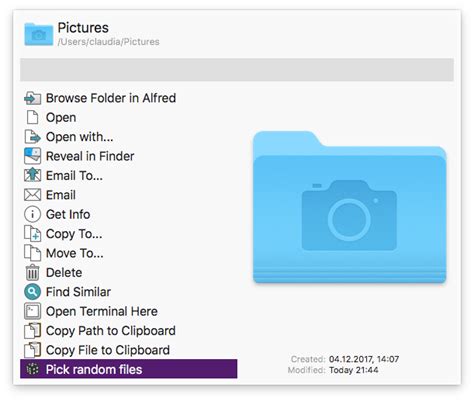Select Reveal in Finder
Image resolution: width=474 pixels, height=401 pixels.
(x=129, y=156)
